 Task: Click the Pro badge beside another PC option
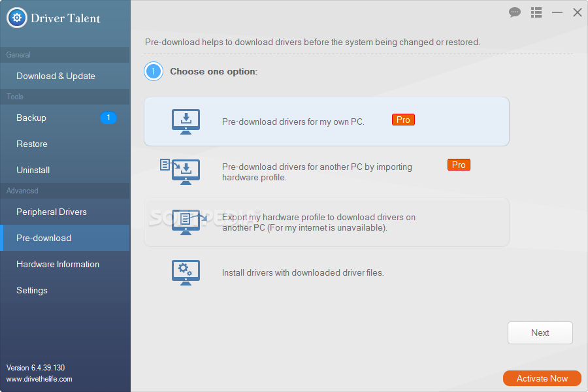(459, 165)
